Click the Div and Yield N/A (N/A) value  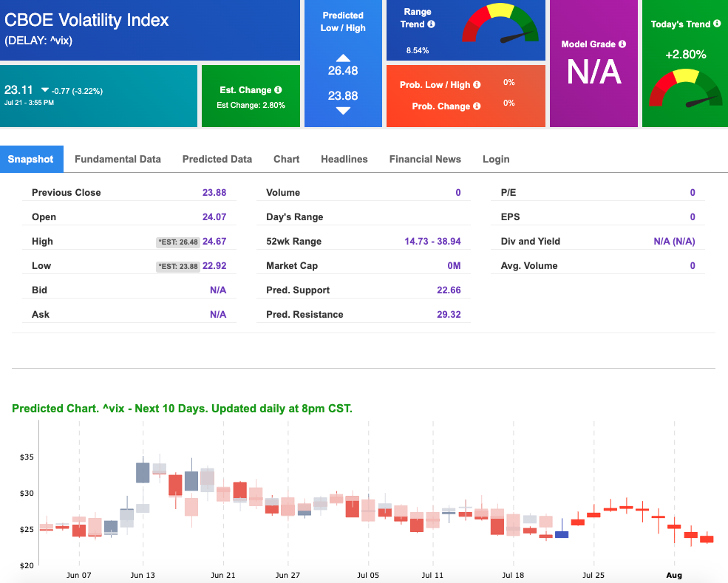(x=674, y=242)
